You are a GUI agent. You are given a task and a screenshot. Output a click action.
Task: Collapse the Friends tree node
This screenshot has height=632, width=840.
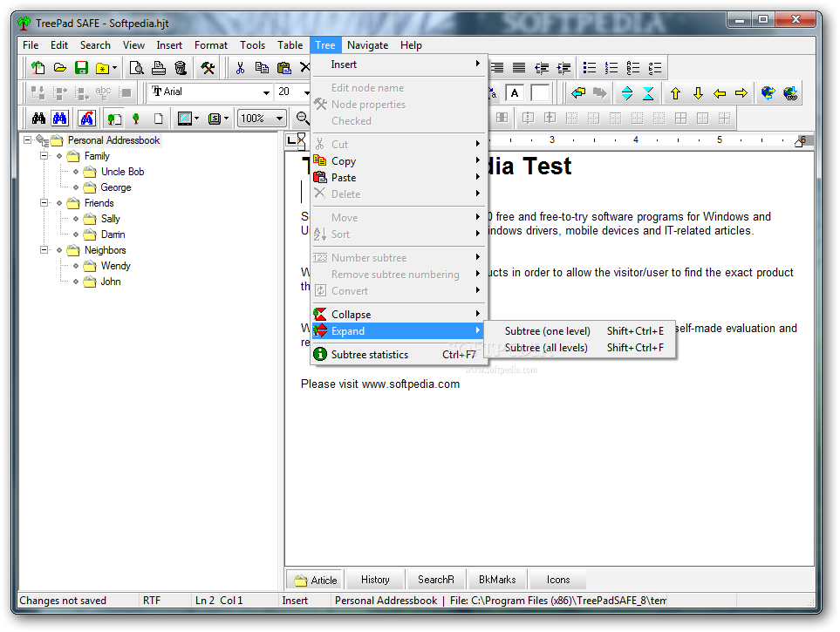click(x=44, y=203)
